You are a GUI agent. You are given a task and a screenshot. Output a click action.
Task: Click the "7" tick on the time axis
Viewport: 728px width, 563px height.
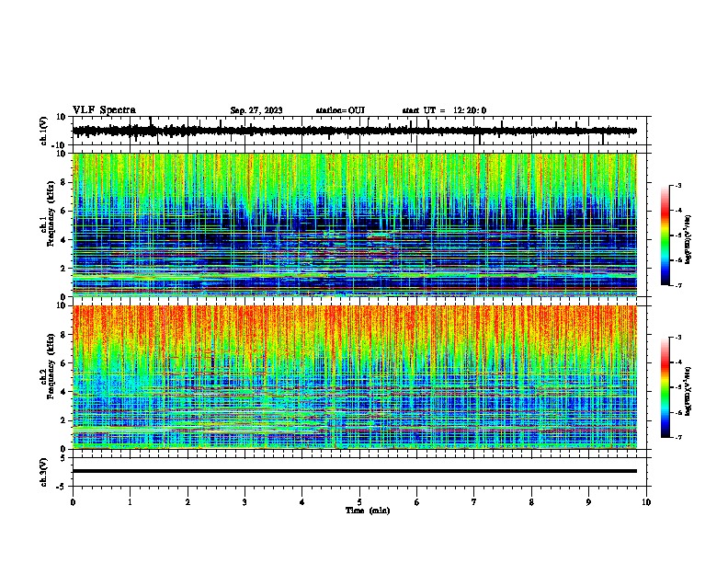coord(474,502)
